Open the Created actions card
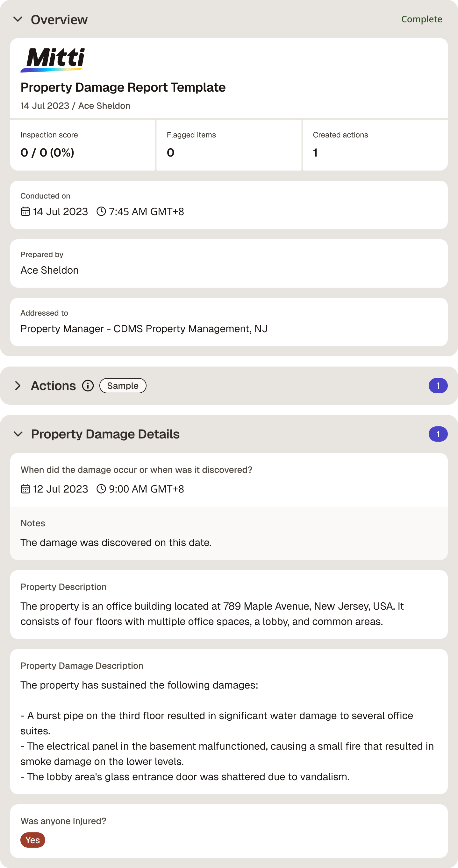The image size is (458, 868). tap(375, 145)
